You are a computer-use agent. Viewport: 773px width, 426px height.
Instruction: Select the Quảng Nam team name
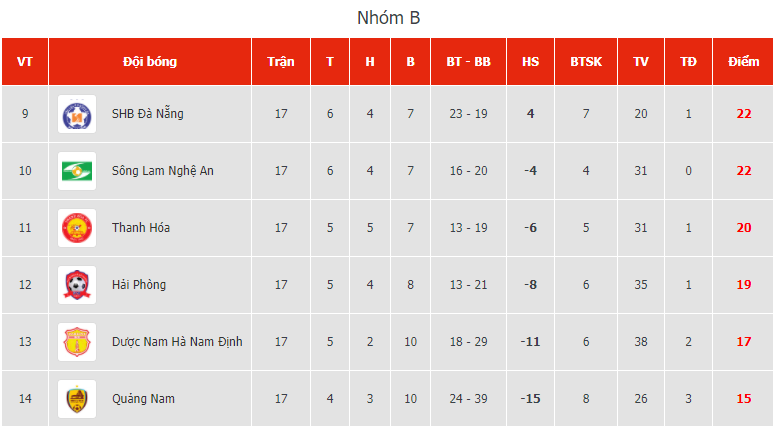tap(143, 399)
